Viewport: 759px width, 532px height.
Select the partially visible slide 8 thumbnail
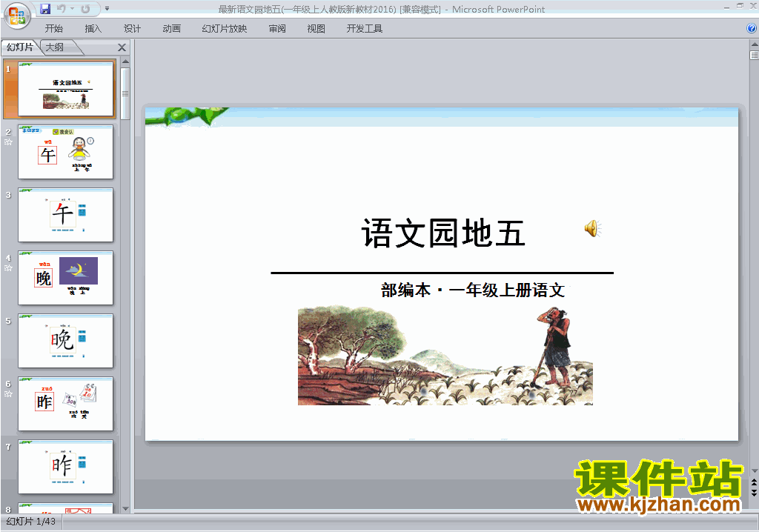tap(65, 508)
